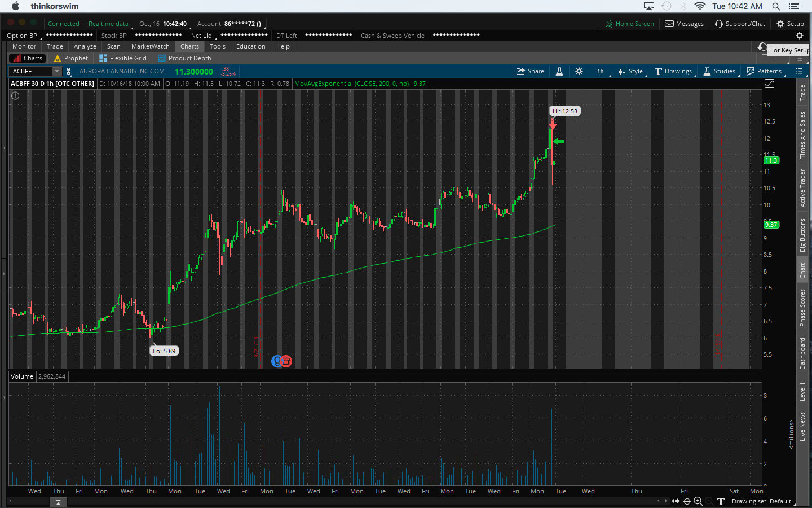Screen dimensions: 812x508
Task: Click the Prophet sub-tab
Action: (71, 58)
